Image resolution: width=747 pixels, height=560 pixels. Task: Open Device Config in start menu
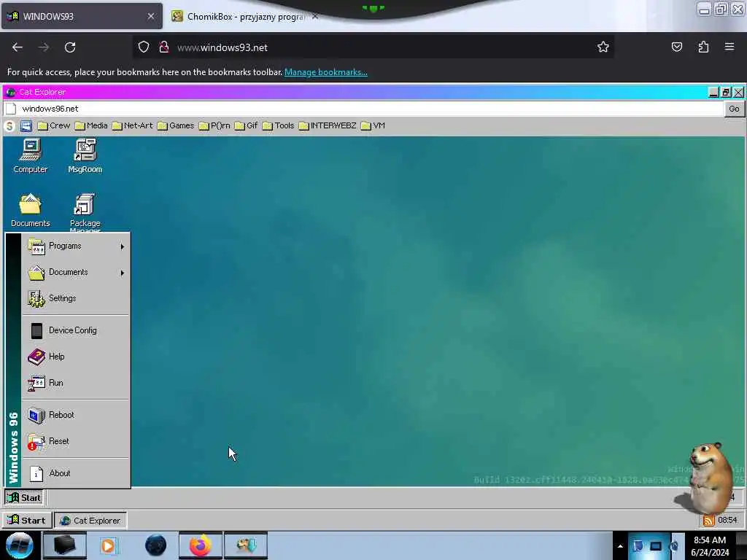click(x=76, y=330)
